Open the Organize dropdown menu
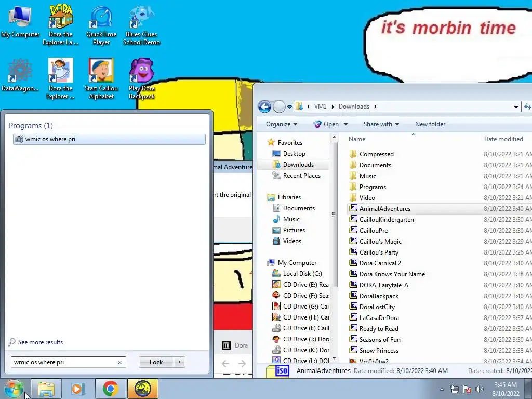Screen dimensions: 532x399 pyautogui.click(x=281, y=124)
